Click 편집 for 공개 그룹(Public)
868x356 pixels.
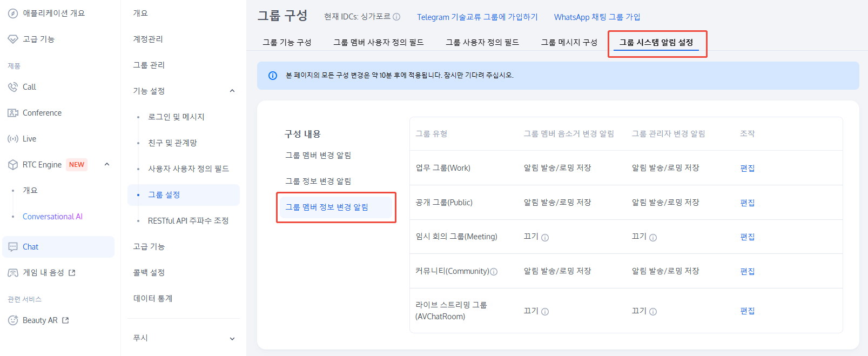tap(748, 203)
